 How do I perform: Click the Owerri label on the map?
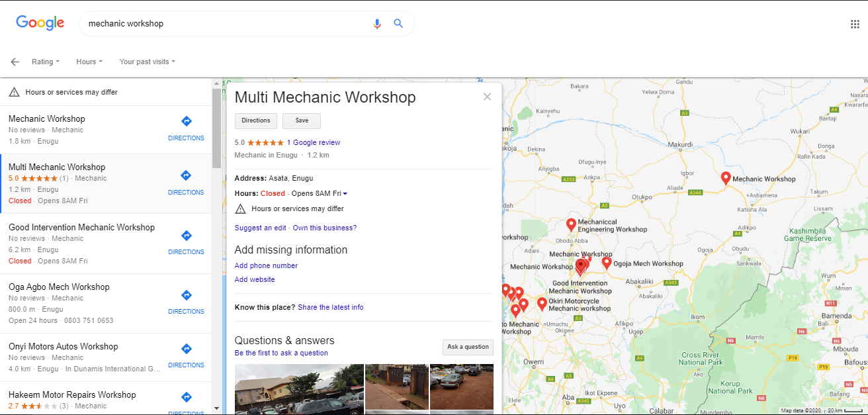(x=533, y=362)
